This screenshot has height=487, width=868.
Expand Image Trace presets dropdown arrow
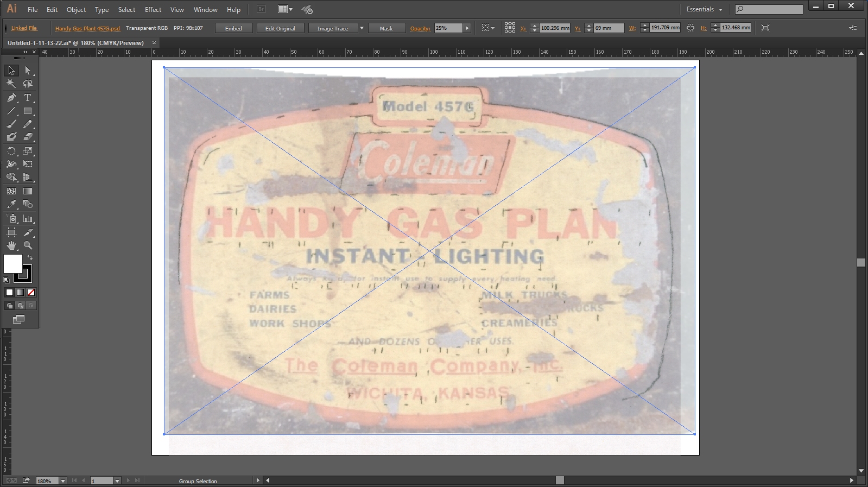pos(362,28)
